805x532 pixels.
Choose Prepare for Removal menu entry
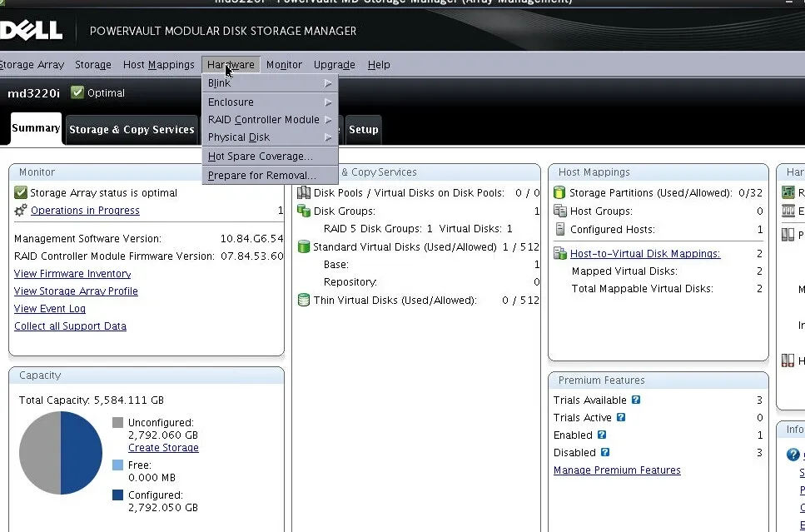tap(270, 175)
